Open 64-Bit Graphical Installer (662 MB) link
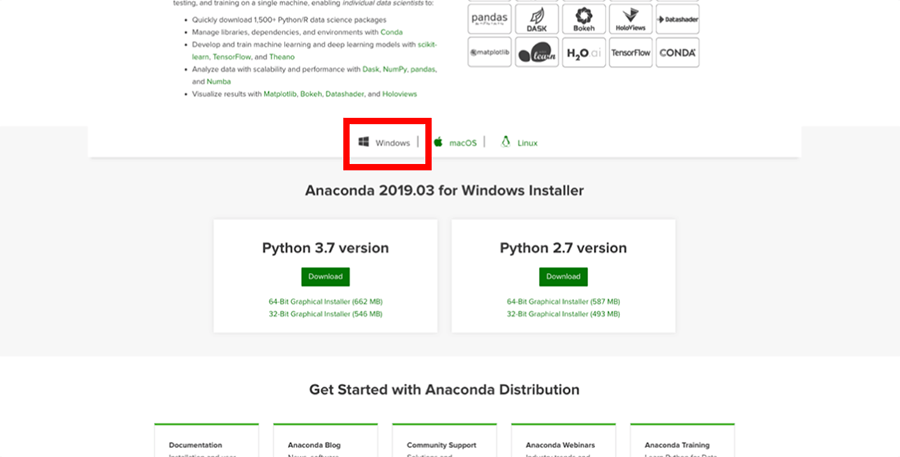The image size is (900, 457). [325, 301]
